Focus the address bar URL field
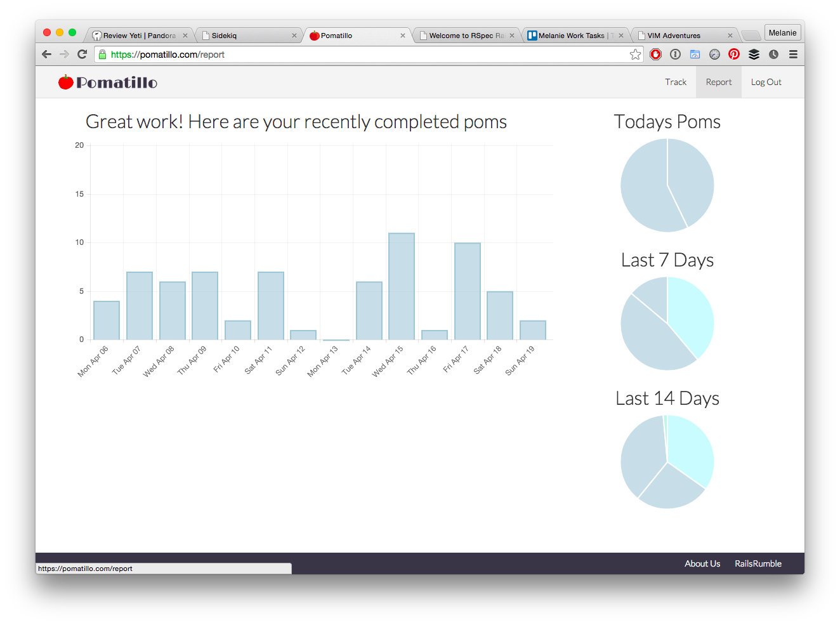This screenshot has width=840, height=625. point(368,55)
